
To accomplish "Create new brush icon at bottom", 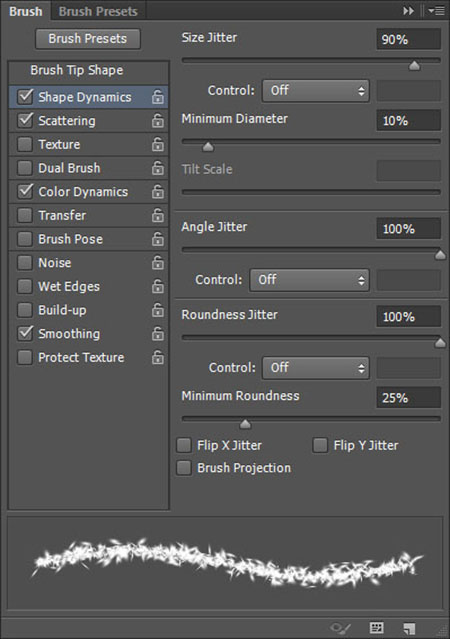I will tap(409, 628).
